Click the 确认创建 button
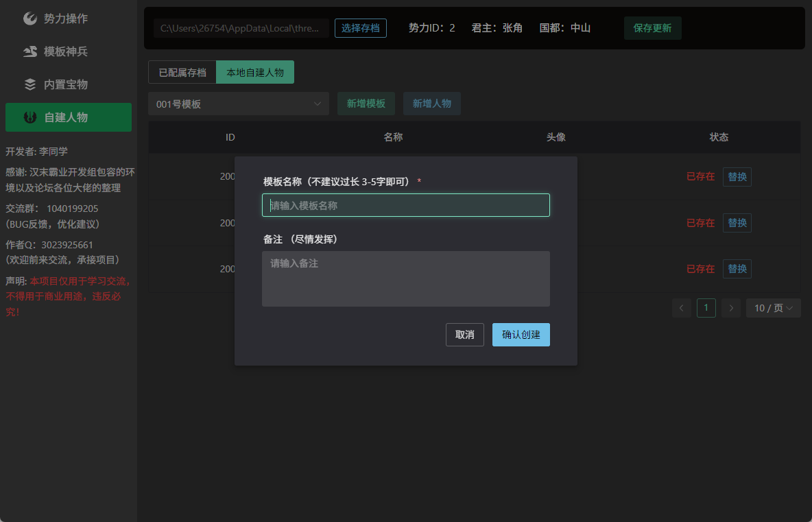 click(521, 335)
